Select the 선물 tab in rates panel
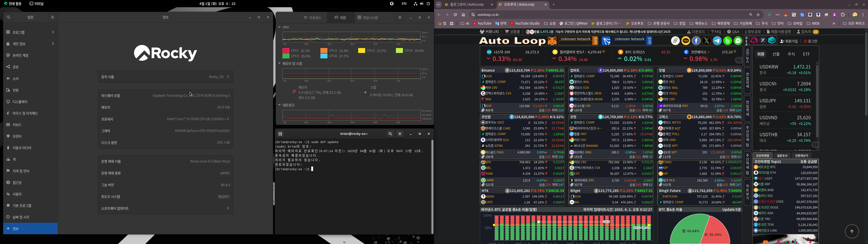The height and width of the screenshot is (244, 868). point(776,54)
